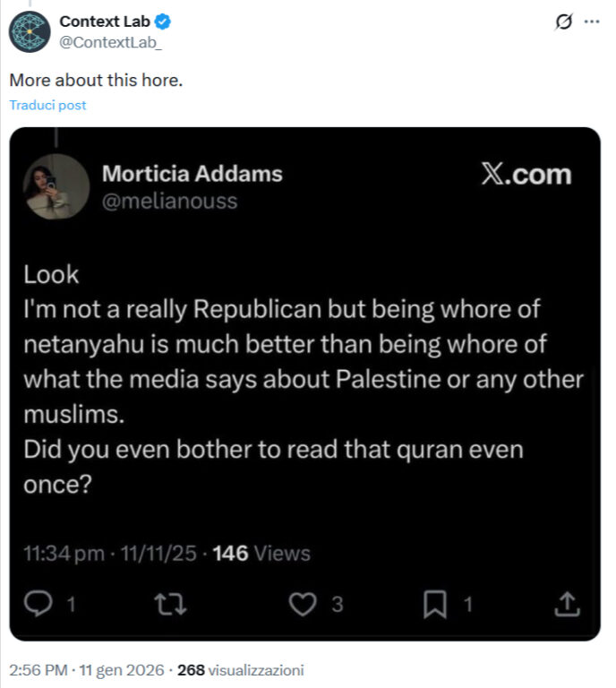Click the reply speech bubble icon
This screenshot has height=688, width=616.
click(x=38, y=604)
